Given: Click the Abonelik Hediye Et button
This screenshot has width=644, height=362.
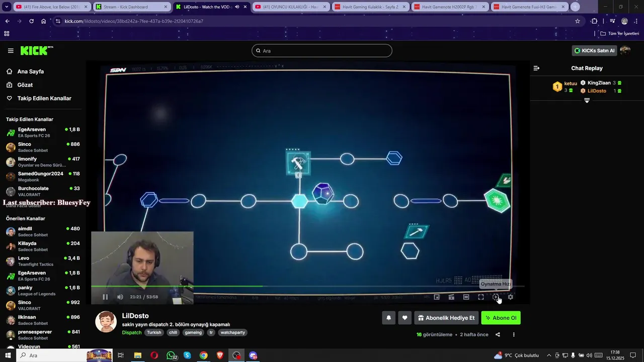Looking at the screenshot, I should [x=446, y=318].
